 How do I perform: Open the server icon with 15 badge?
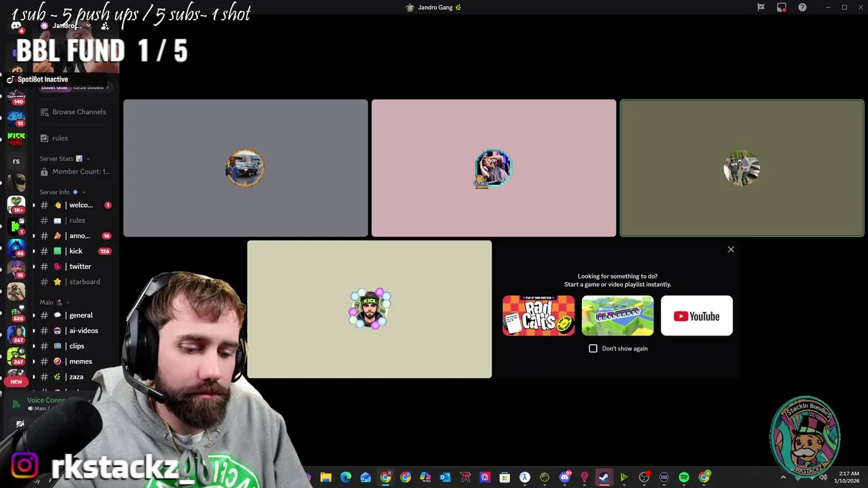(x=16, y=270)
